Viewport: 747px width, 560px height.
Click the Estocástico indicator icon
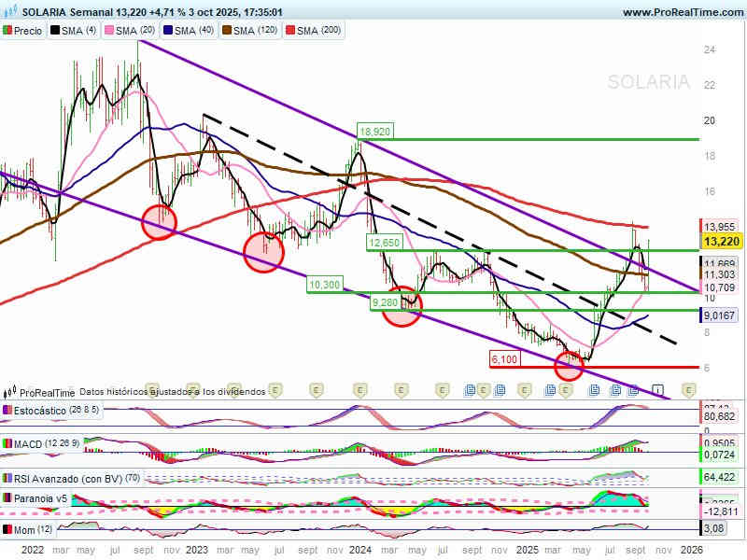8,410
